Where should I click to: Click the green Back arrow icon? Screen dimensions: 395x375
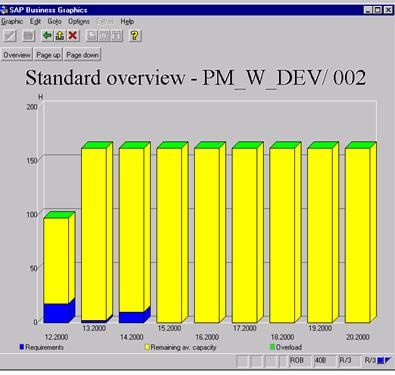click(x=47, y=35)
